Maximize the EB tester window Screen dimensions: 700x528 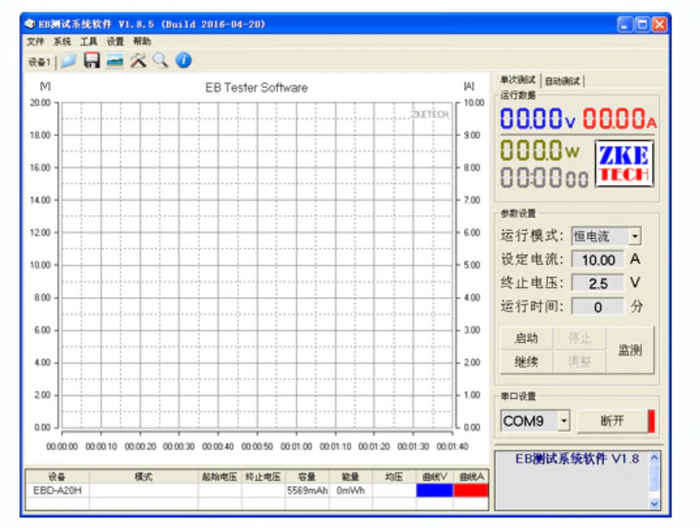point(642,24)
